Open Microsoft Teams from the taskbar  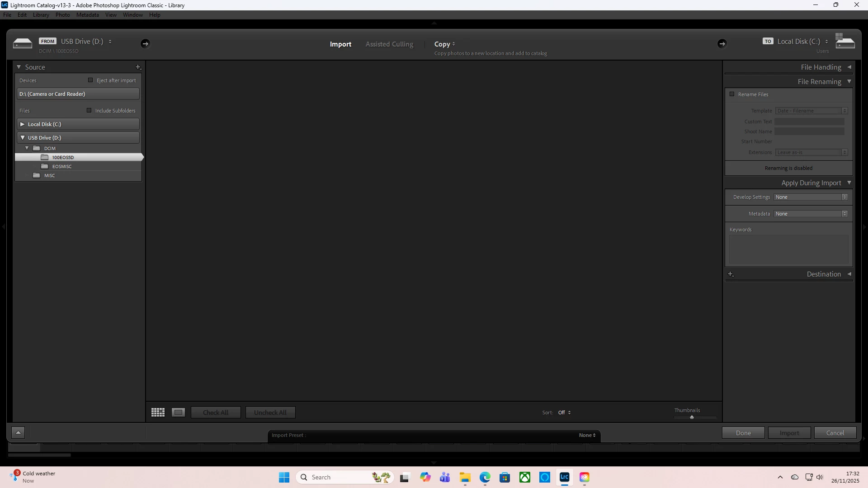point(445,477)
